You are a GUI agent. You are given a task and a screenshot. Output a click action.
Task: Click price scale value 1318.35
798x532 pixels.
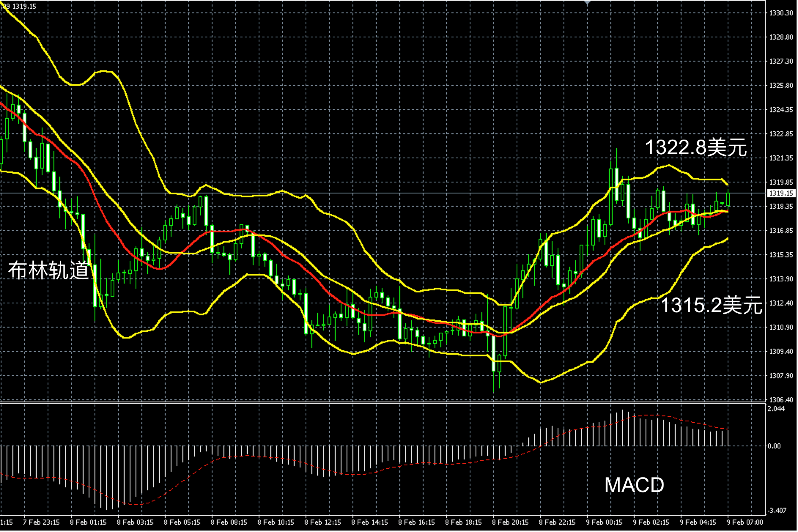click(x=781, y=206)
